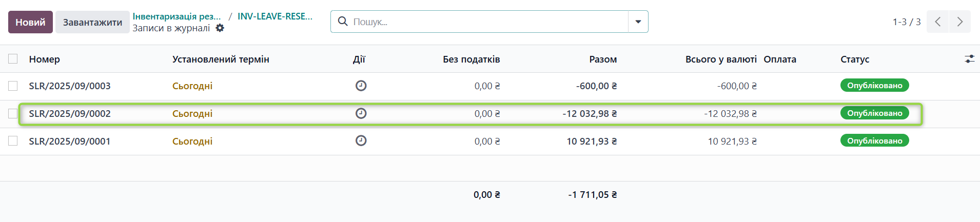Go to previous page arrow
Viewport: 980px width, 222px height.
937,22
